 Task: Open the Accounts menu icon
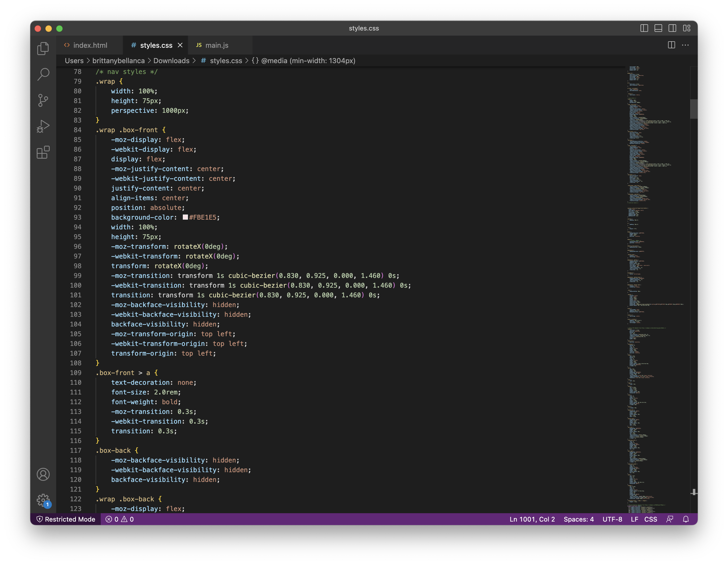43,474
